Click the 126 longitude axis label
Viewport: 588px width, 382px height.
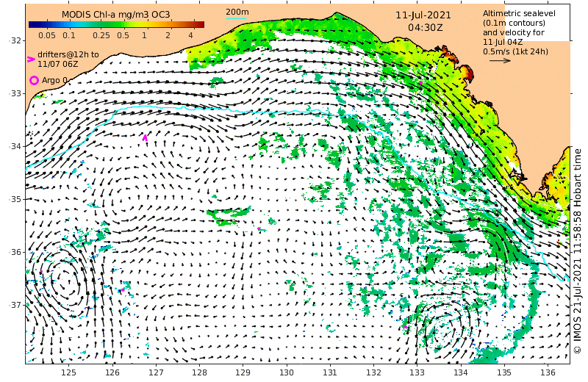click(x=112, y=372)
